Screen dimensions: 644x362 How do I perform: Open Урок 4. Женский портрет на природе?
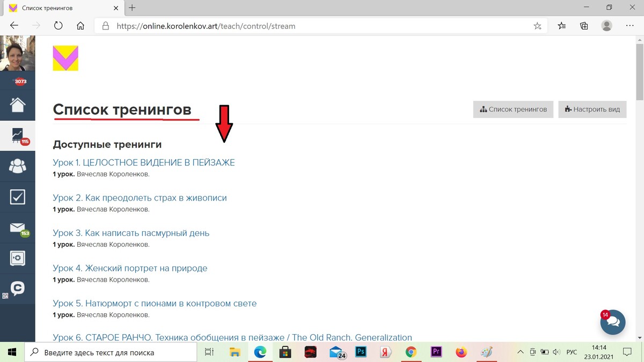tap(130, 268)
